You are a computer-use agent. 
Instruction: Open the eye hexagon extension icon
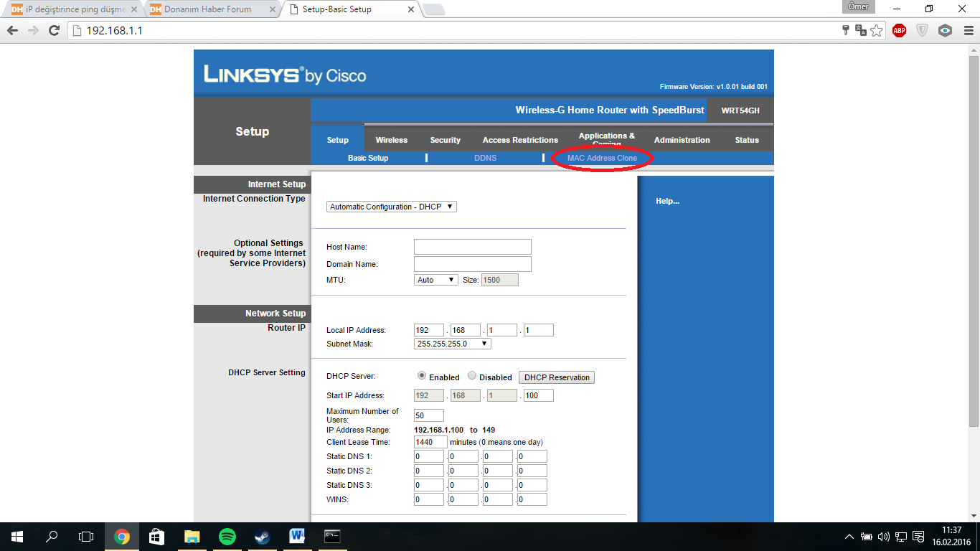[945, 30]
